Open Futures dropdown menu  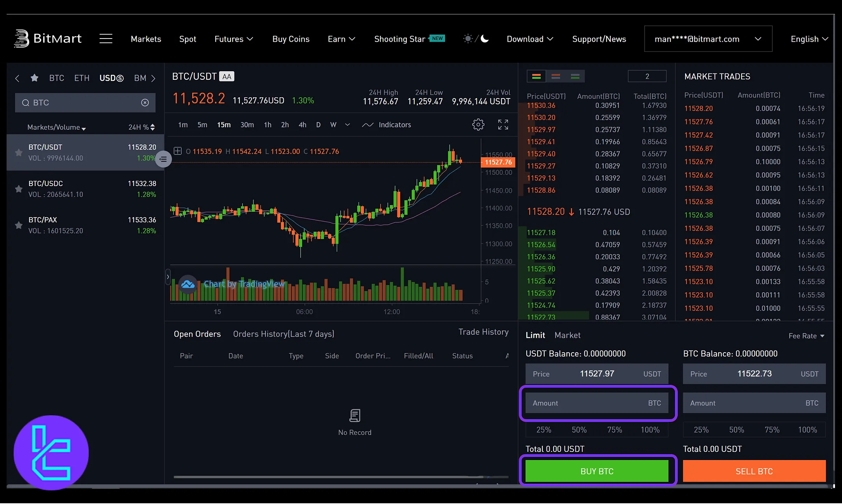[x=234, y=39]
